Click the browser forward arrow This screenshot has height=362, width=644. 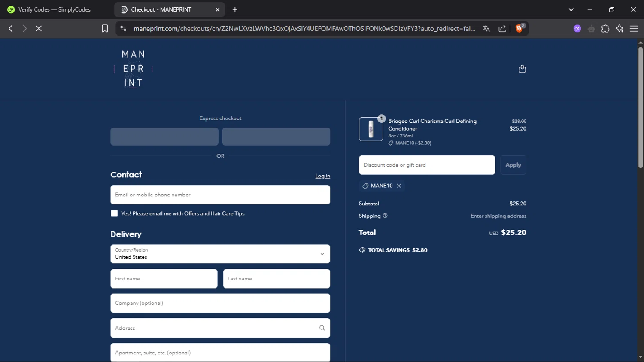click(x=24, y=28)
